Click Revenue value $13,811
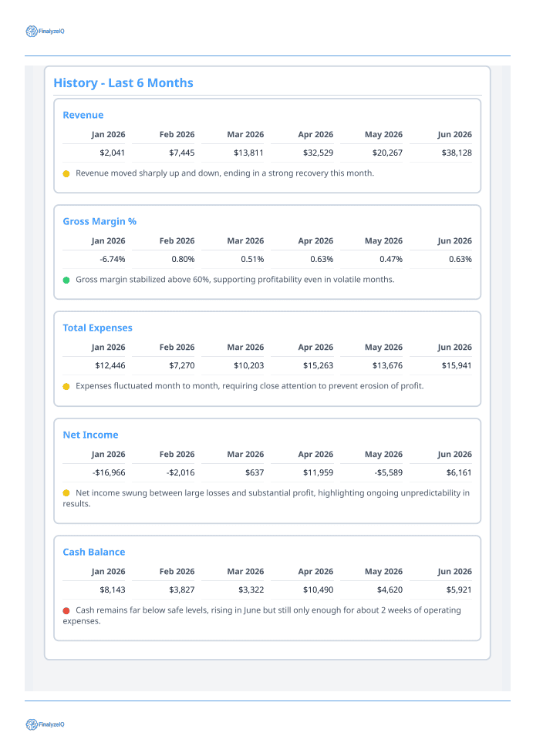533x756 pixels. [x=248, y=153]
